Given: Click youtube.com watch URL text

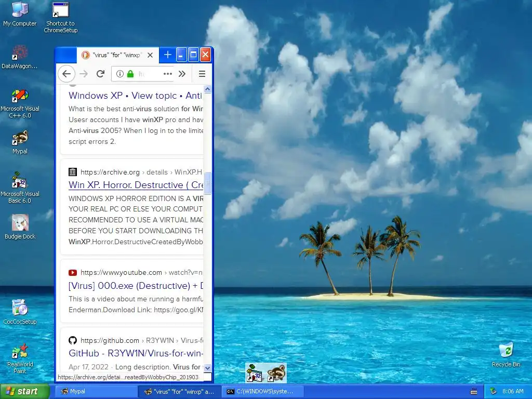Looking at the screenshot, I should pos(141,272).
